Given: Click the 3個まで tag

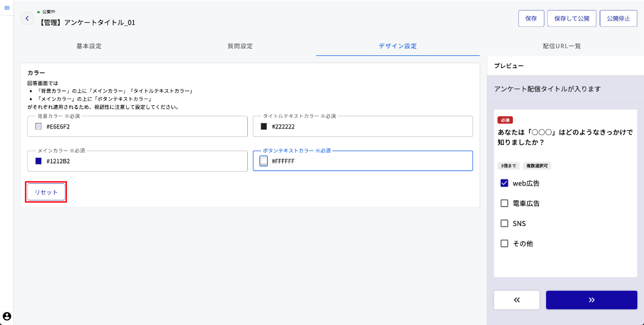Looking at the screenshot, I should [508, 166].
